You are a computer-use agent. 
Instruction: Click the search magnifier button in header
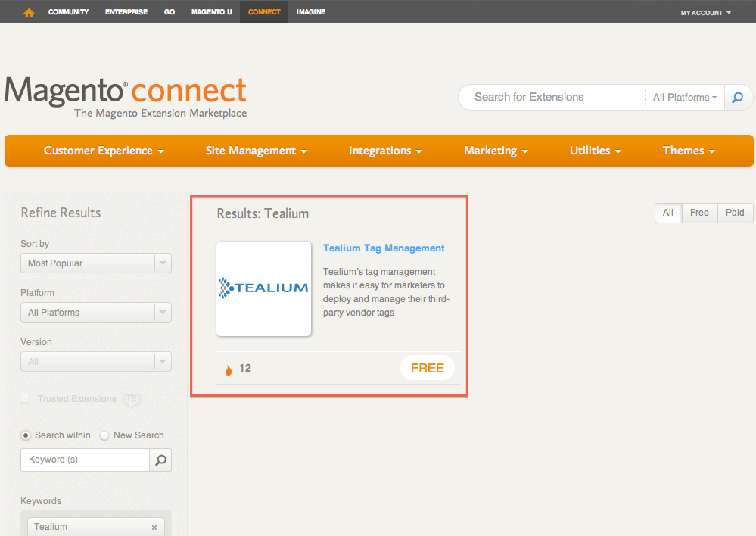click(739, 97)
